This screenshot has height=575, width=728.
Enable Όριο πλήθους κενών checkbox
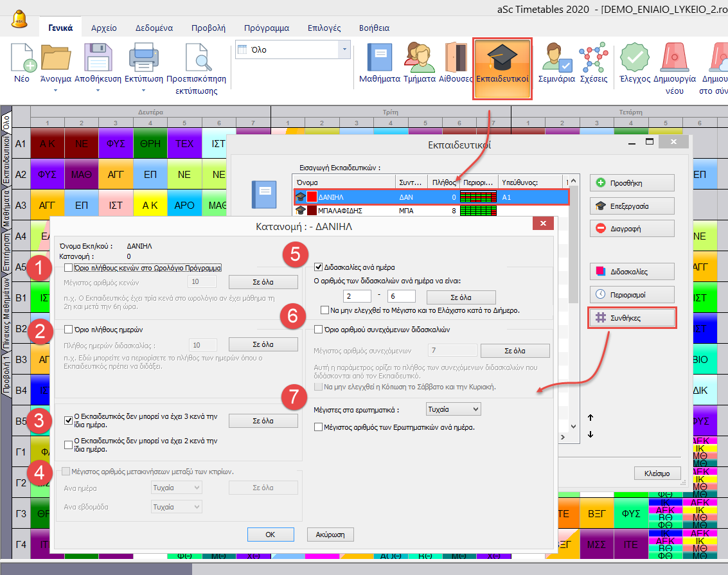click(x=69, y=267)
